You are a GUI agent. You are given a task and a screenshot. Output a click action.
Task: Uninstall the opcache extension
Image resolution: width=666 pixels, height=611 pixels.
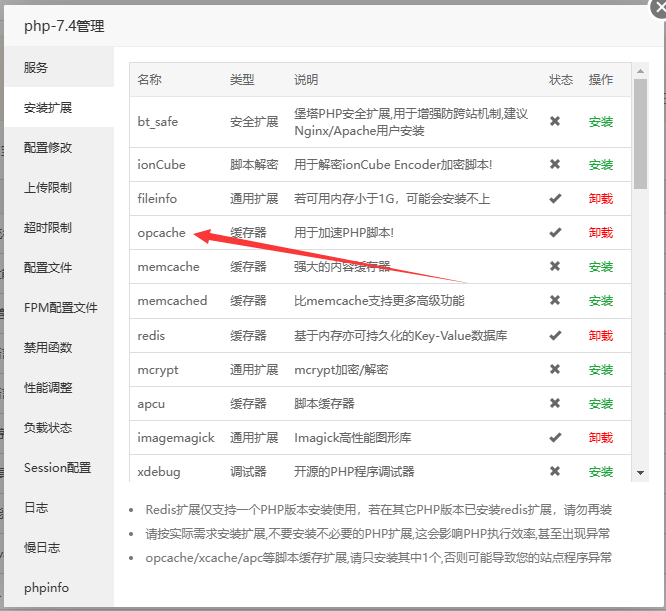pos(601,232)
